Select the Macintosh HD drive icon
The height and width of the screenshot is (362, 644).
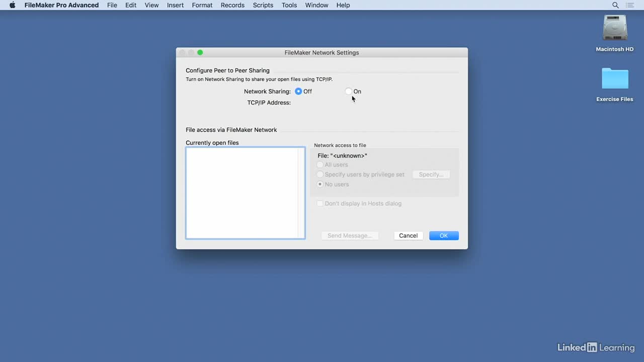tap(615, 28)
